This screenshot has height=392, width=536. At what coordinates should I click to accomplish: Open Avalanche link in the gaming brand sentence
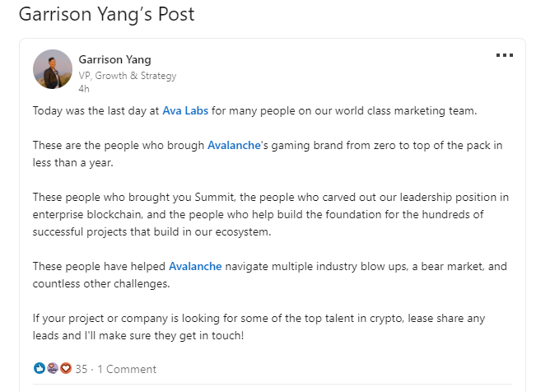[234, 146]
